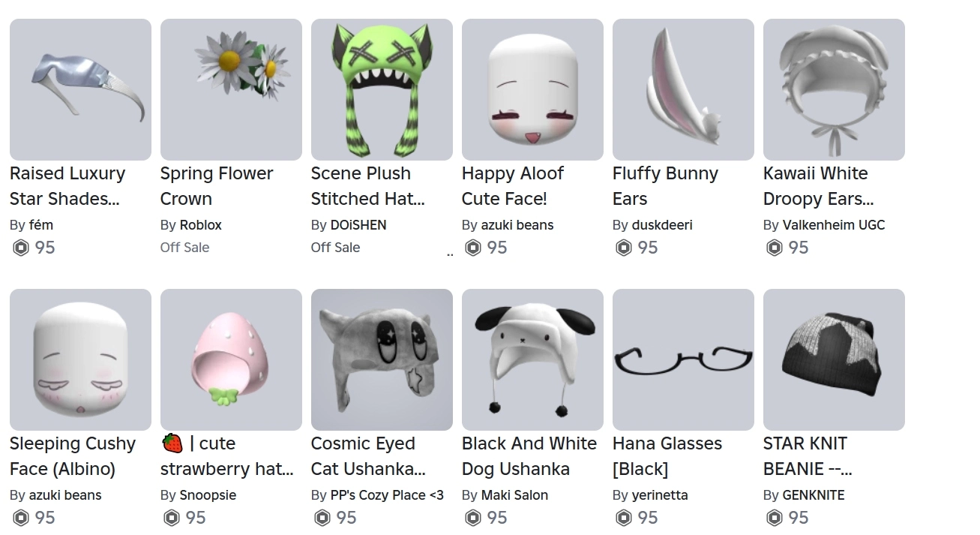Click the Cosmic Eyed Cat Ushanka image
Viewport: 980px width, 535px height.
pos(382,359)
